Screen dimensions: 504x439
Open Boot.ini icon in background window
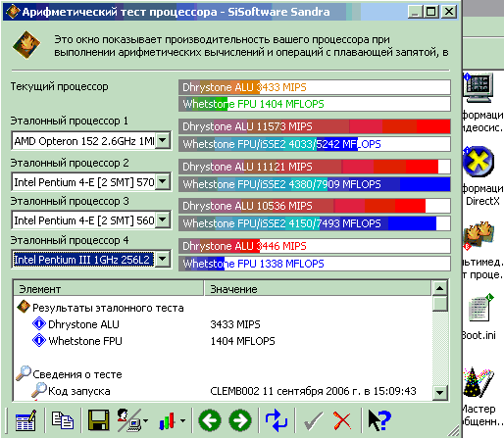click(479, 308)
